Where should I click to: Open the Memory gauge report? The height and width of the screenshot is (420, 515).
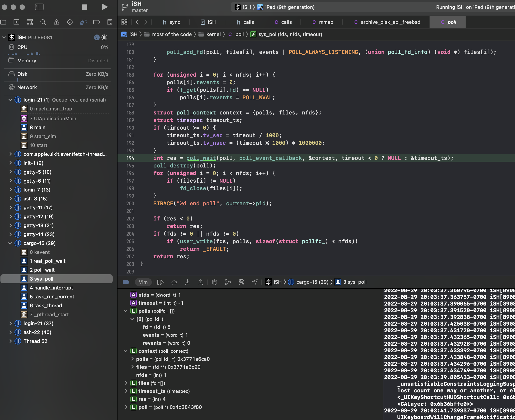[58, 61]
